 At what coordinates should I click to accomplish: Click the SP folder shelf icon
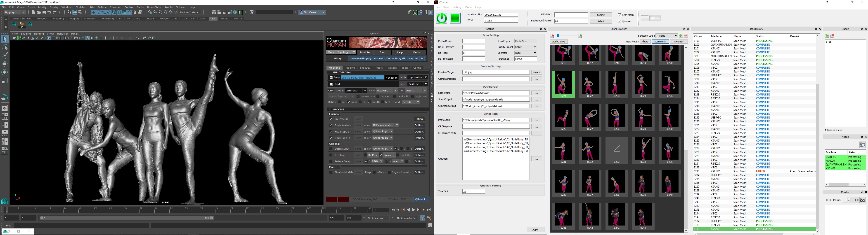click(x=22, y=25)
